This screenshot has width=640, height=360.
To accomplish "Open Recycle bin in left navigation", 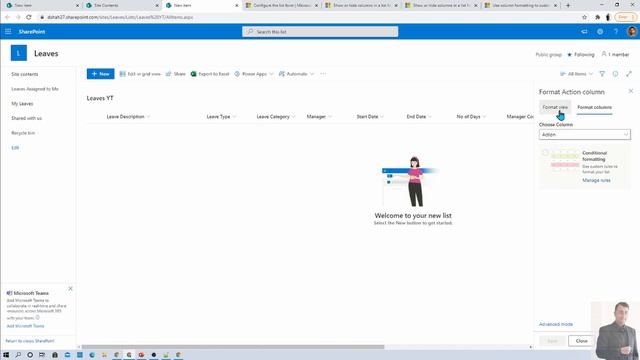I will 23,133.
